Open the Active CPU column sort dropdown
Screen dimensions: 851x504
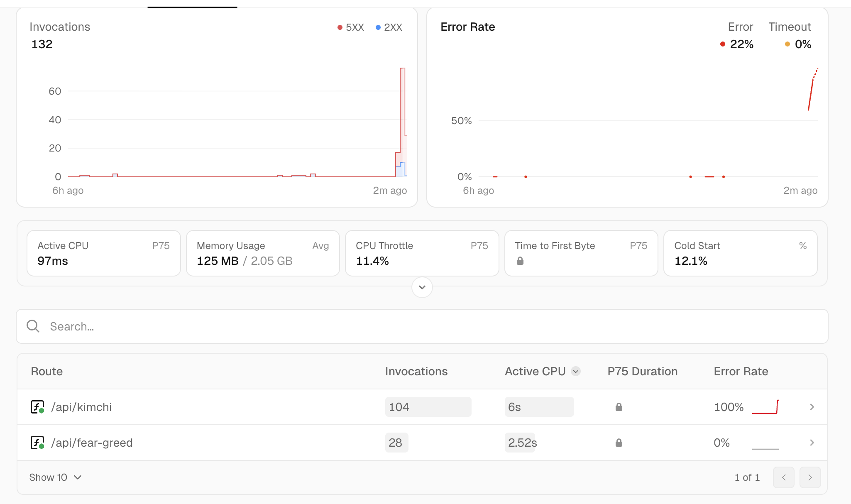point(575,371)
